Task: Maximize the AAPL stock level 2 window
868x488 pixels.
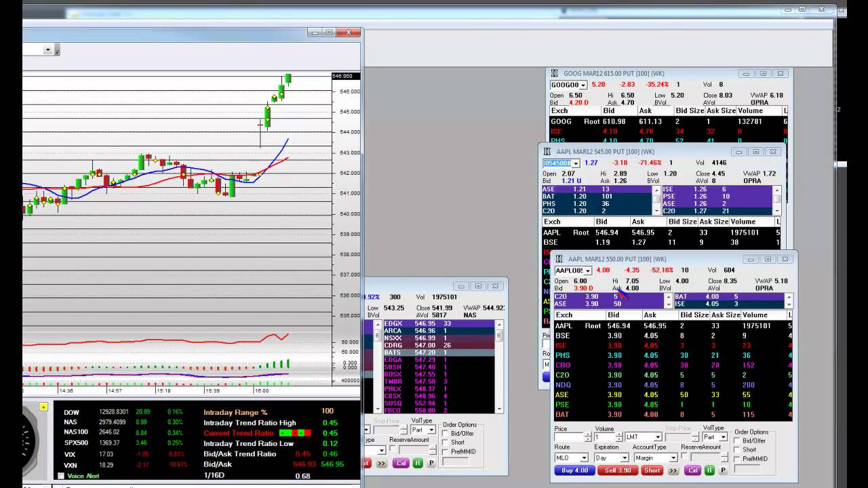Action: coord(478,286)
